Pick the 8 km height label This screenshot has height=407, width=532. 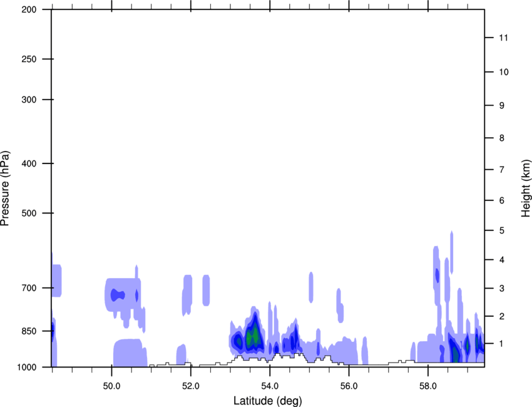click(502, 138)
